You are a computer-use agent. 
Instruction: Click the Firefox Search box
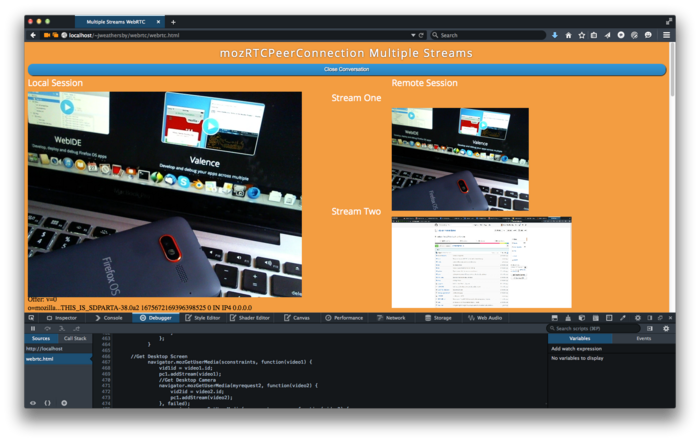tap(488, 35)
